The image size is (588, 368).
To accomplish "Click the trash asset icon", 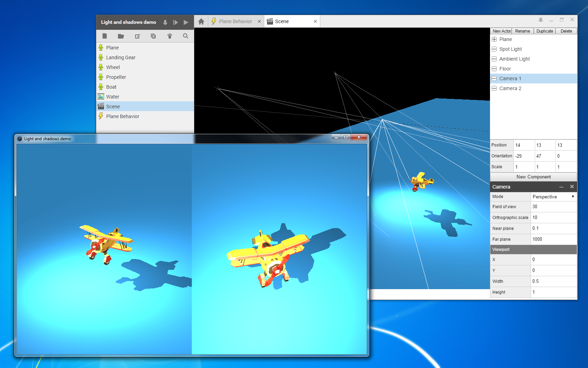I will (x=170, y=36).
